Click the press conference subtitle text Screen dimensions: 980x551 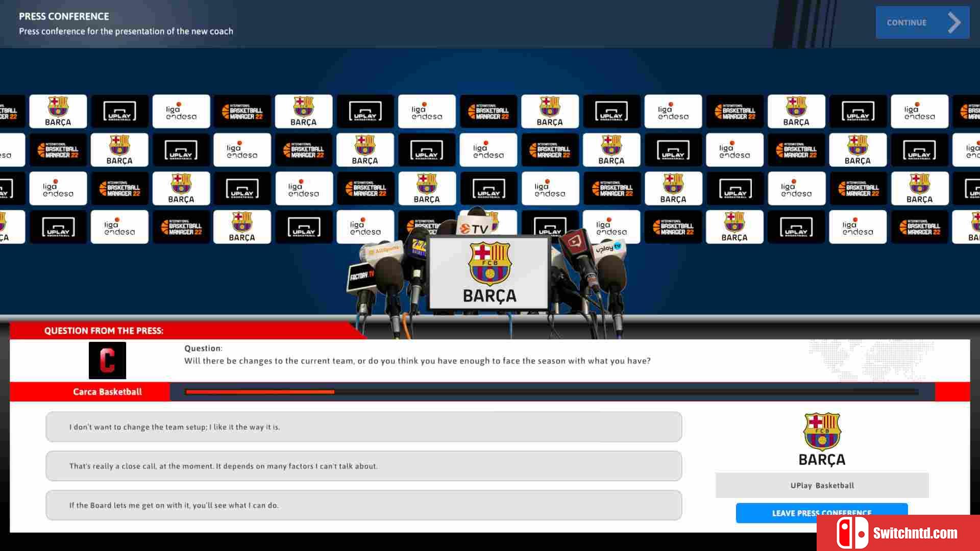pos(126,31)
